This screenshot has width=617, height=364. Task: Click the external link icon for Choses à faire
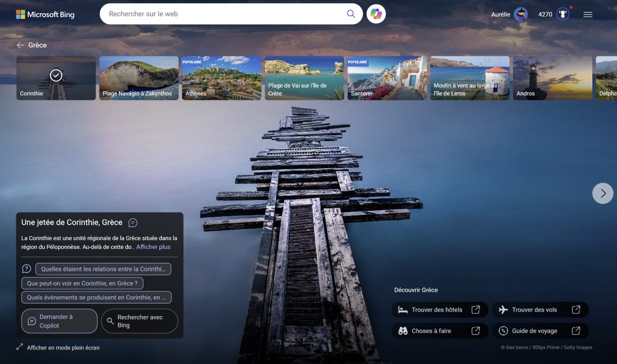coord(475,331)
